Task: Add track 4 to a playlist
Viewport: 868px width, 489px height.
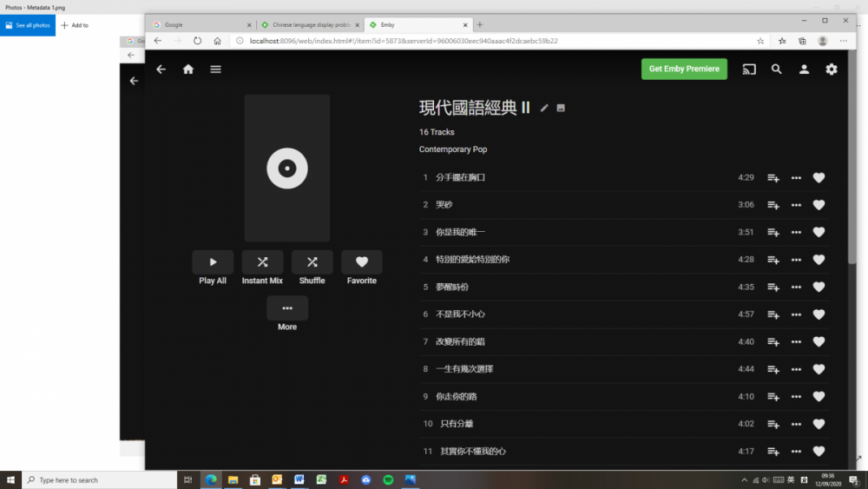Action: 773,260
